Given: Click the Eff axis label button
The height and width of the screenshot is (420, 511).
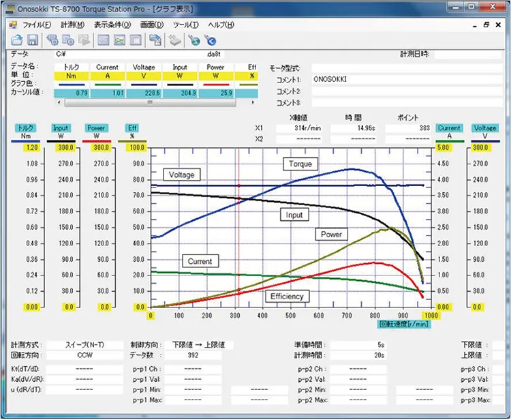Looking at the screenshot, I should [x=132, y=127].
